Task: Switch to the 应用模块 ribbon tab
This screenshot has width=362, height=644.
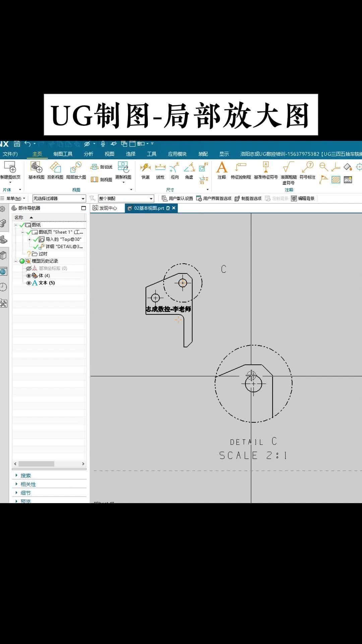Action: [x=177, y=154]
